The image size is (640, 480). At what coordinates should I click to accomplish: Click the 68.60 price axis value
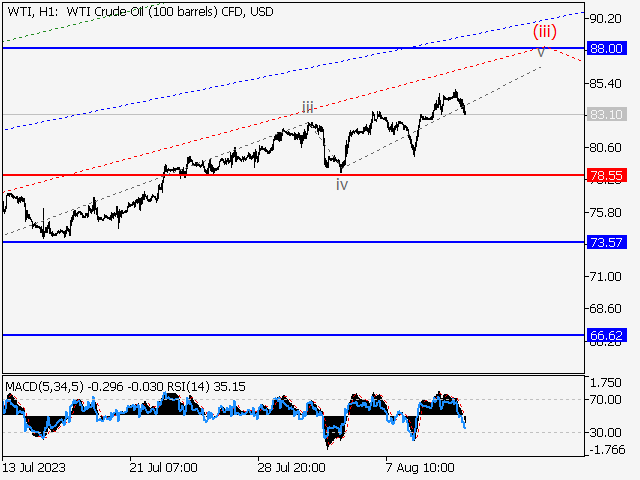click(606, 309)
